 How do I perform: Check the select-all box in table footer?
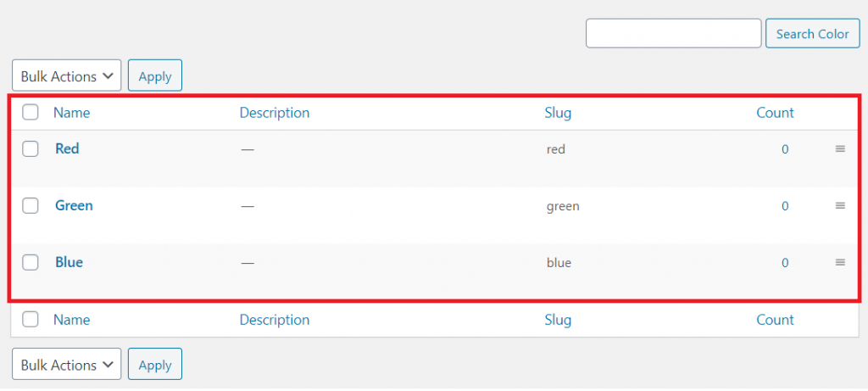pyautogui.click(x=30, y=319)
